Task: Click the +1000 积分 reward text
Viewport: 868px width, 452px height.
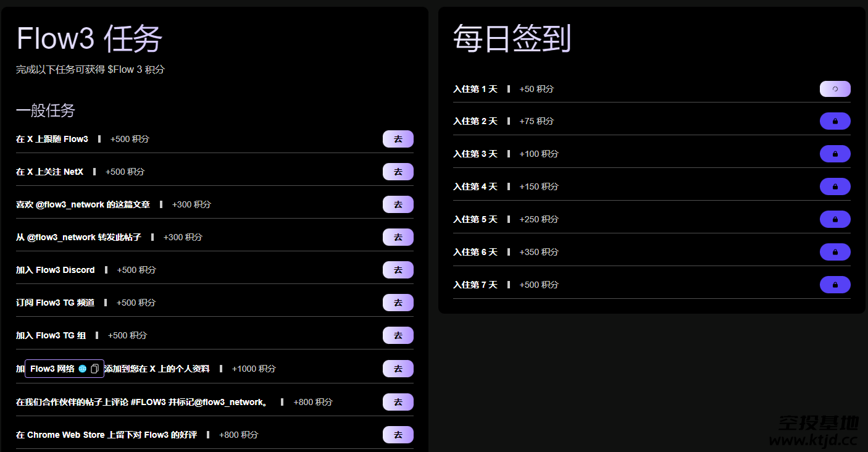Action: pyautogui.click(x=254, y=369)
